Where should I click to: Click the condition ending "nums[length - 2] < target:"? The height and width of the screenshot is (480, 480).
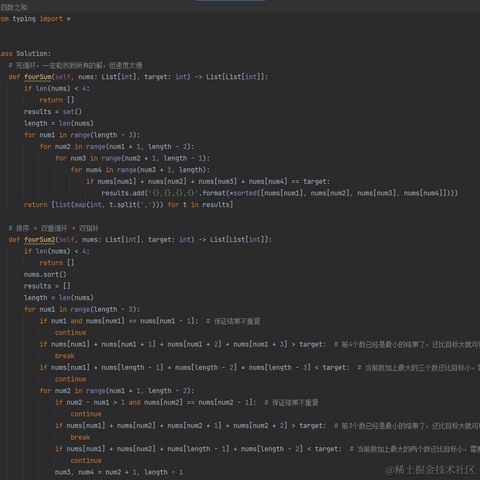click(x=198, y=449)
